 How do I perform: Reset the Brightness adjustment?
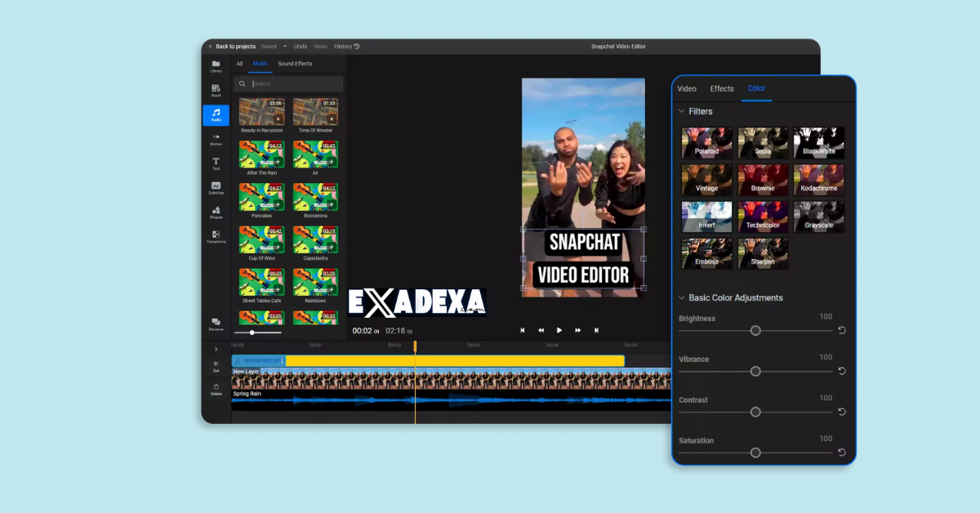point(843,330)
